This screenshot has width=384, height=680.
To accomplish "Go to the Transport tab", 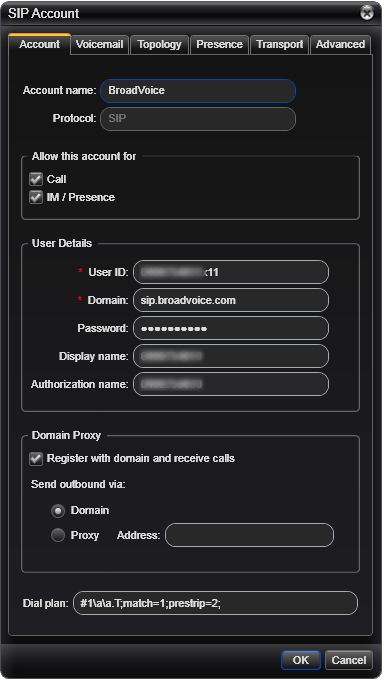I will tap(279, 45).
